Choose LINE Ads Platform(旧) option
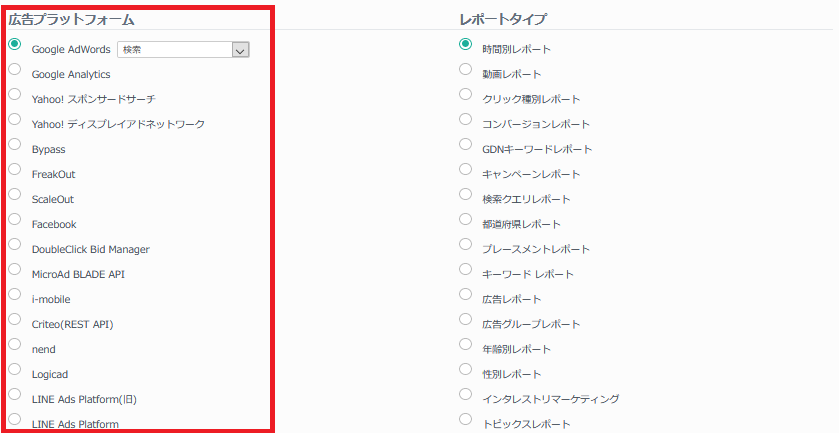The height and width of the screenshot is (433, 840). 15,394
